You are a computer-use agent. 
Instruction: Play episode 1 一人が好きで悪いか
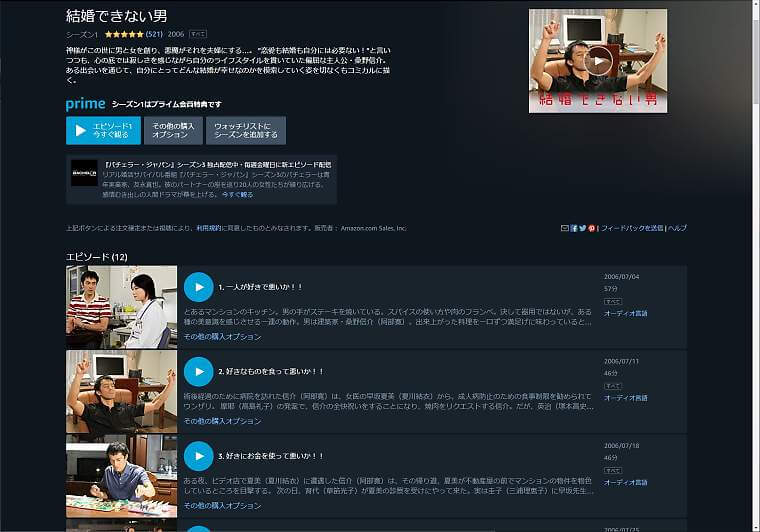(x=199, y=287)
